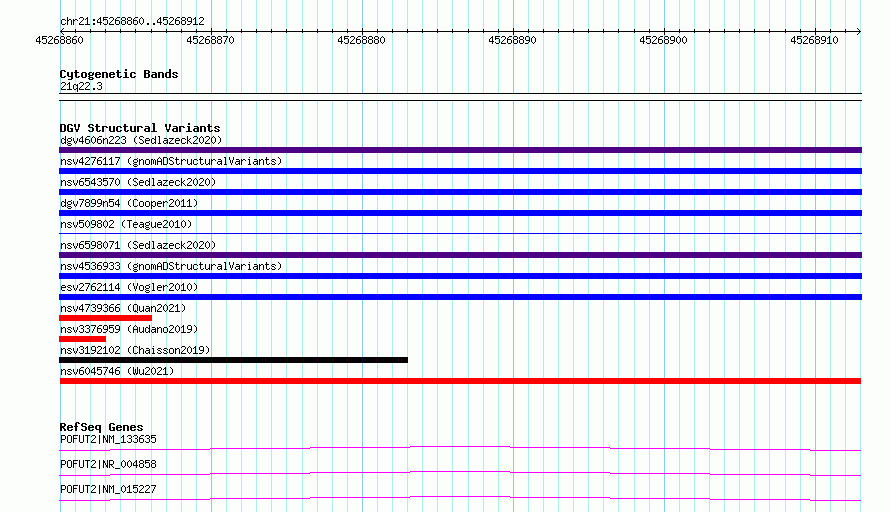Image resolution: width=890 pixels, height=512 pixels.
Task: Click the thin blue line under nsv509802
Action: [460, 233]
